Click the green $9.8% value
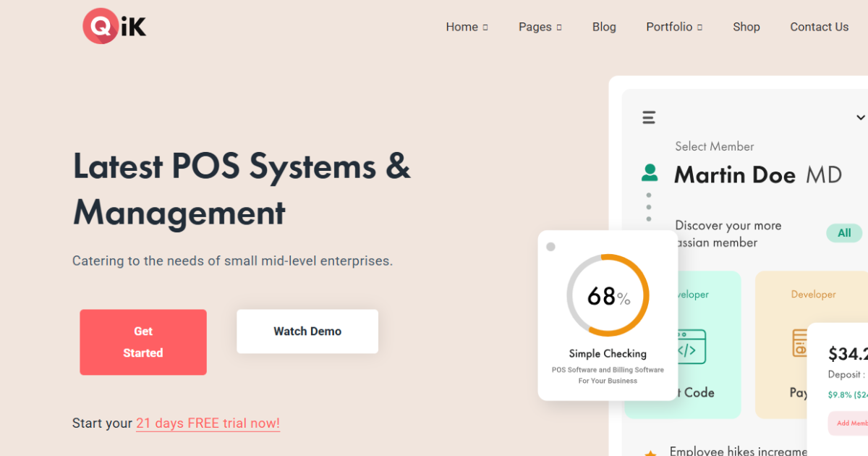The height and width of the screenshot is (456, 868). click(848, 395)
